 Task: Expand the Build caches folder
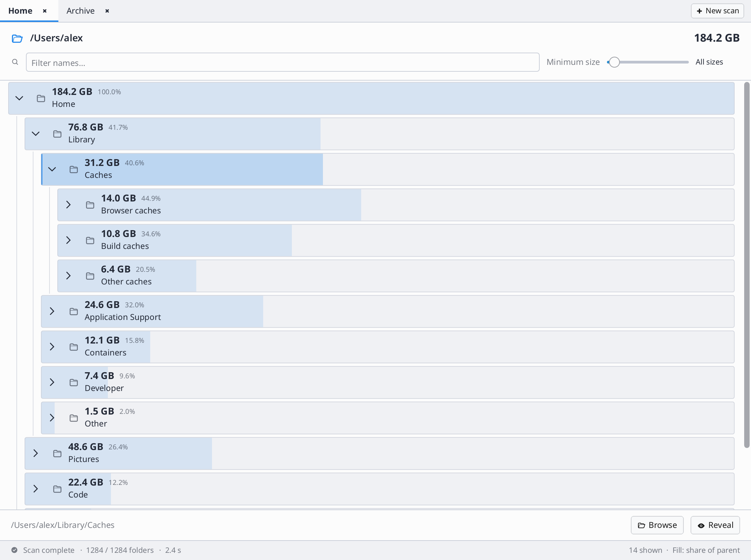click(x=69, y=240)
